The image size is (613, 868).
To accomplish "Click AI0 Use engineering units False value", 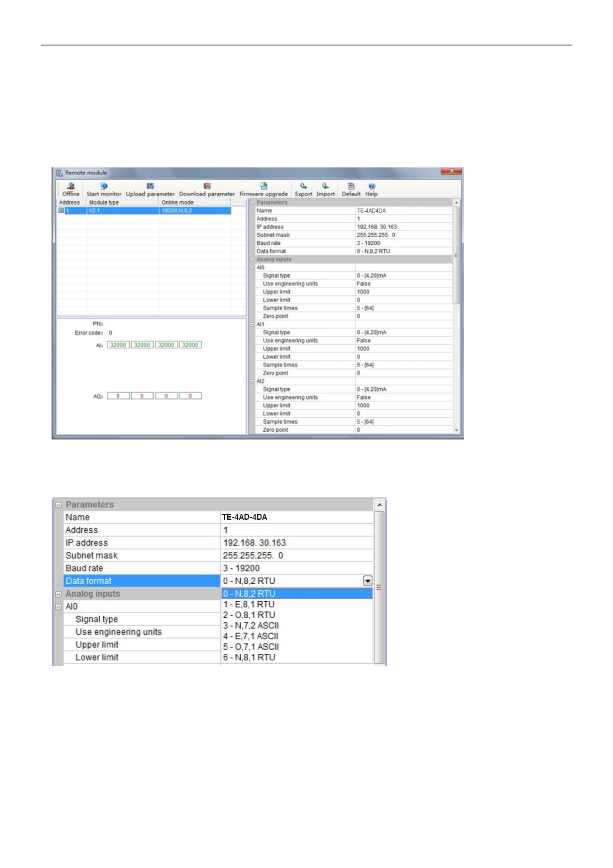I will [x=404, y=284].
